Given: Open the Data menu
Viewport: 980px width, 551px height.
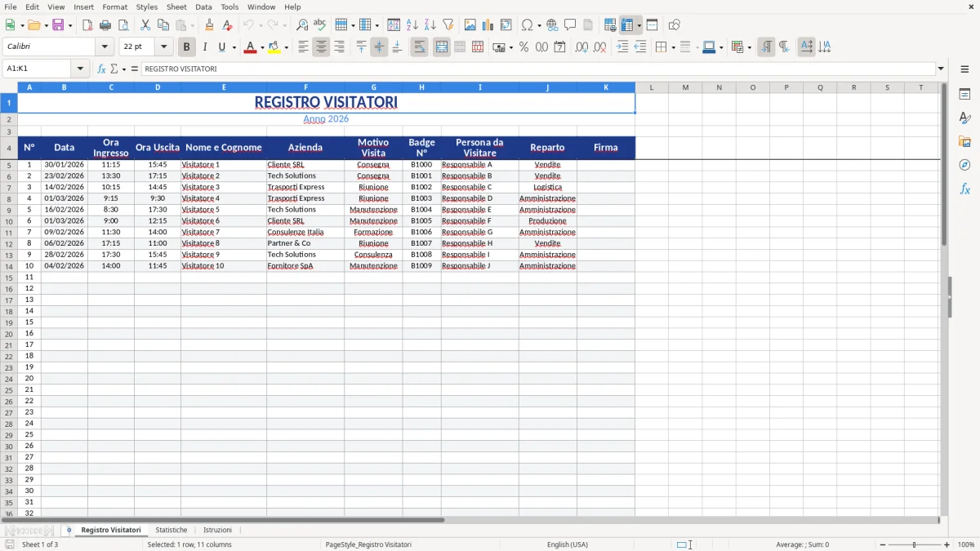Looking at the screenshot, I should point(203,7).
